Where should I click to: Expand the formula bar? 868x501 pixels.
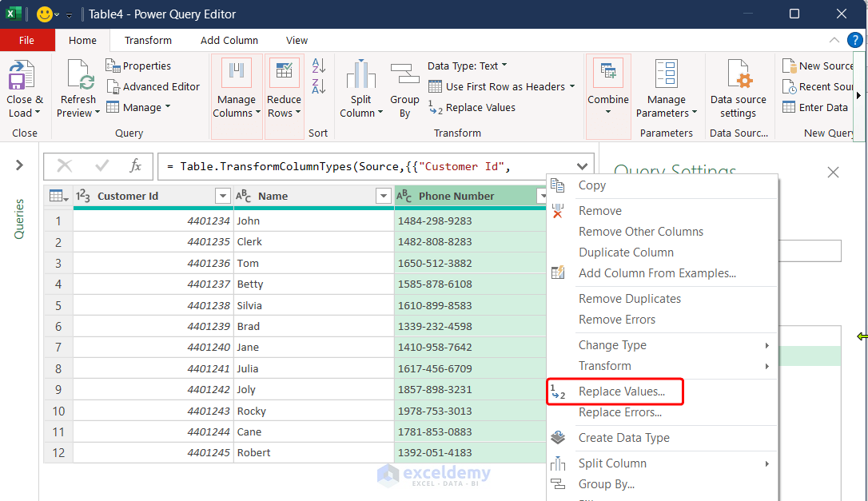tap(582, 166)
